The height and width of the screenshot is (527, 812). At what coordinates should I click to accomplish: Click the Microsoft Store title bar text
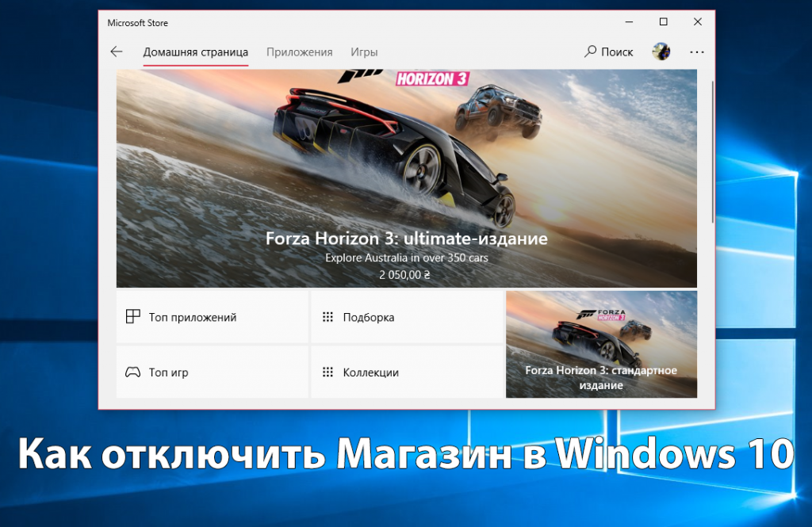(137, 23)
